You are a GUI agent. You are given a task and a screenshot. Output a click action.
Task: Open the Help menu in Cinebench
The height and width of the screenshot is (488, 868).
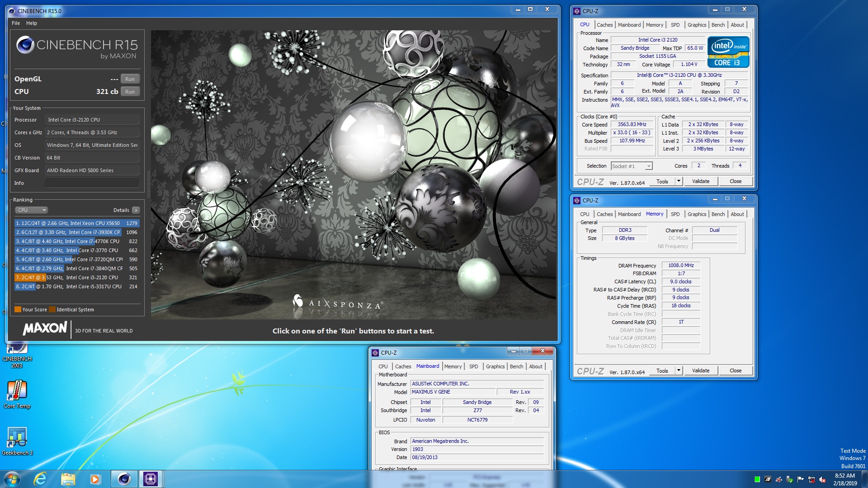(x=32, y=23)
